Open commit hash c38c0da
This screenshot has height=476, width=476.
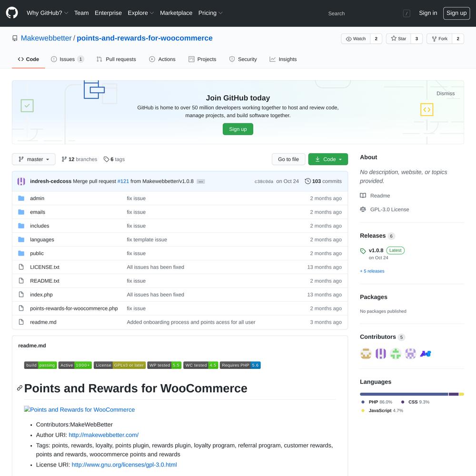(264, 181)
